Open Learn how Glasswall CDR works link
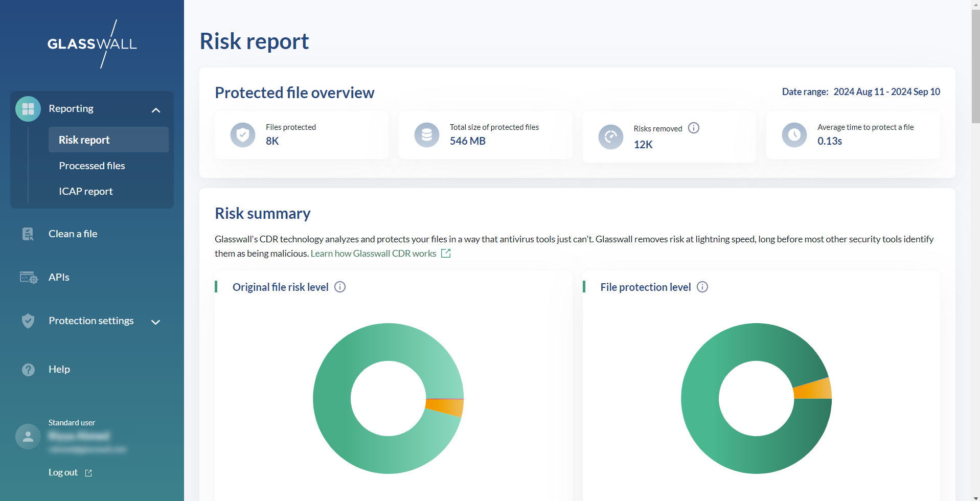The height and width of the screenshot is (501, 980). [373, 254]
